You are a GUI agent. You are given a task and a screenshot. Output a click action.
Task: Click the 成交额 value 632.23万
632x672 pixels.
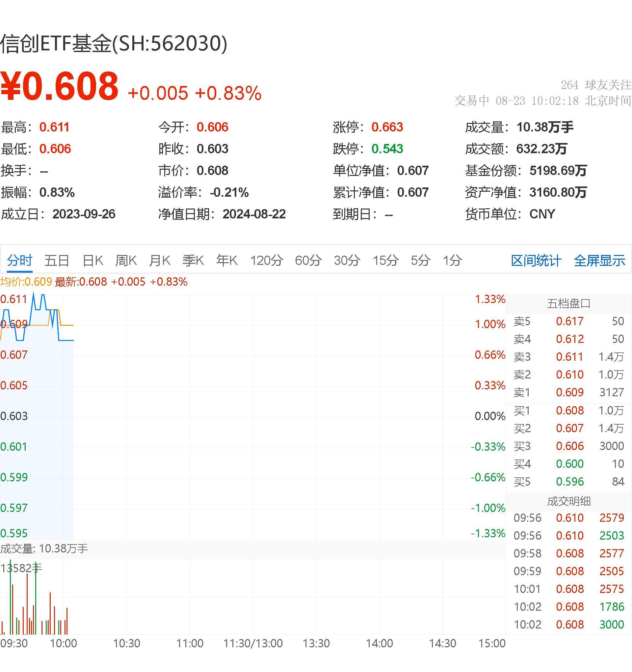[541, 149]
